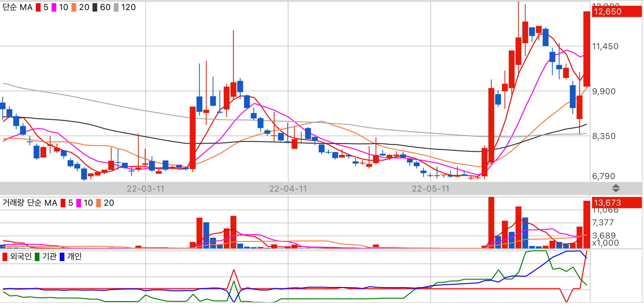
Task: Click the 8,350 price axis label
Action: coord(604,136)
